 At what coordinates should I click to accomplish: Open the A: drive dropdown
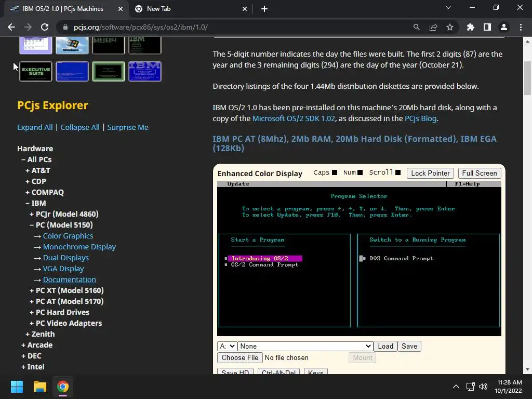pos(227,346)
